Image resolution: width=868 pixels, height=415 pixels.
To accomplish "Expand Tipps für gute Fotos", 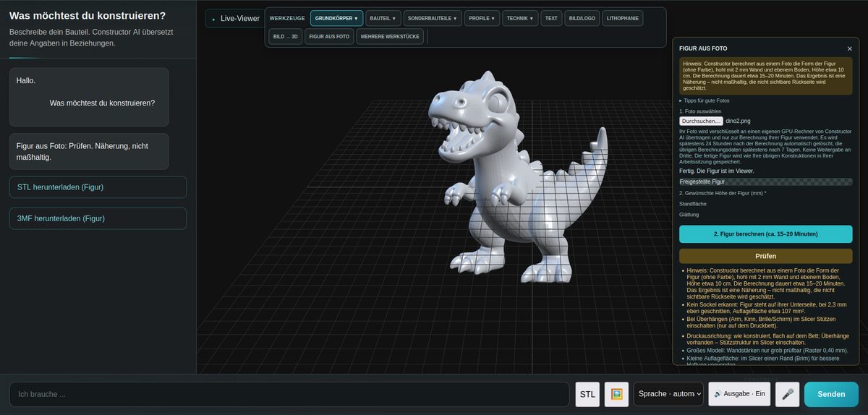I will [705, 100].
